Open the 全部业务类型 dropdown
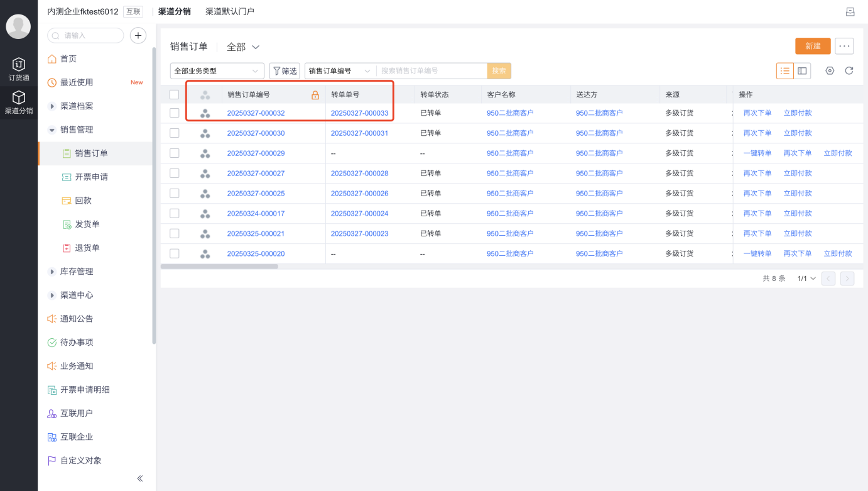 (x=217, y=71)
